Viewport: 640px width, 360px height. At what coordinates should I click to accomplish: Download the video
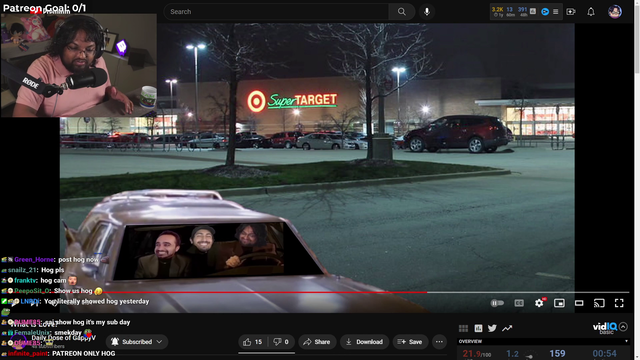[x=364, y=342]
